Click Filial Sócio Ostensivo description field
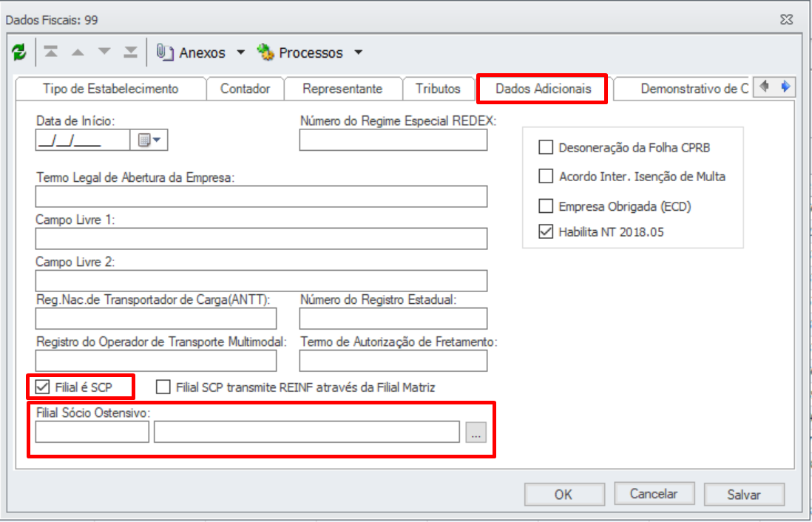Image resolution: width=812 pixels, height=522 pixels. (x=307, y=432)
